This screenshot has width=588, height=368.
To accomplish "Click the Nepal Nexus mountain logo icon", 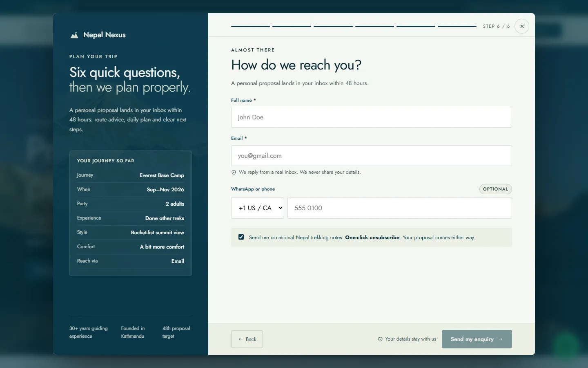I will click(74, 35).
